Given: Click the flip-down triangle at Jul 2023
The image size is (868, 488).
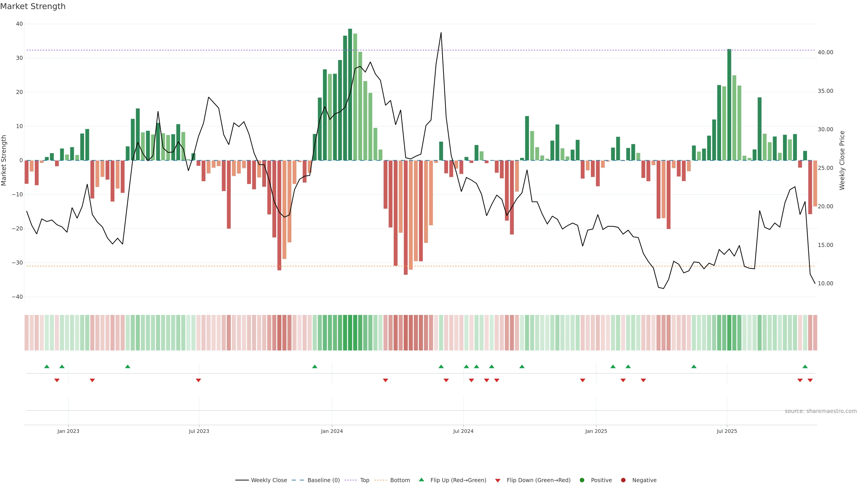Looking at the screenshot, I should pyautogui.click(x=198, y=380).
